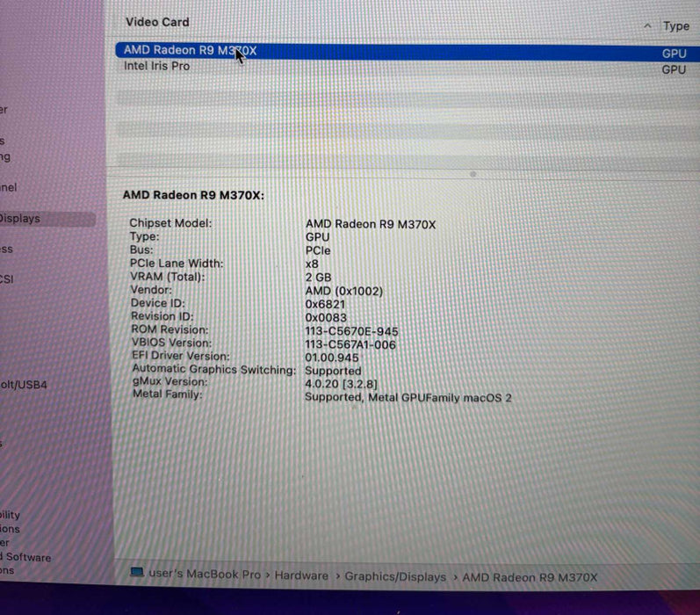Screen dimensions: 700x615
Task: Click GPU type in the Intel Iris Pro row
Action: 674,69
